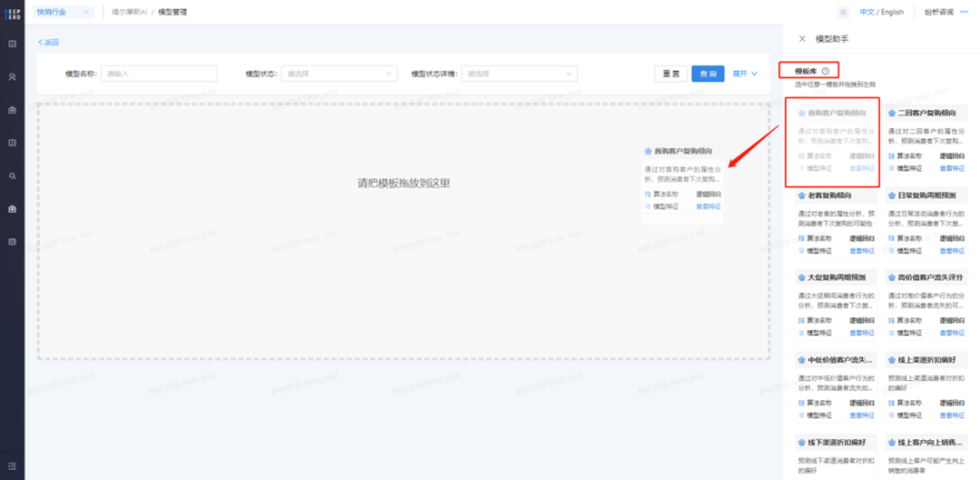
Task: Click the icon of 线上渠道折扣偏好 card header
Action: click(891, 360)
